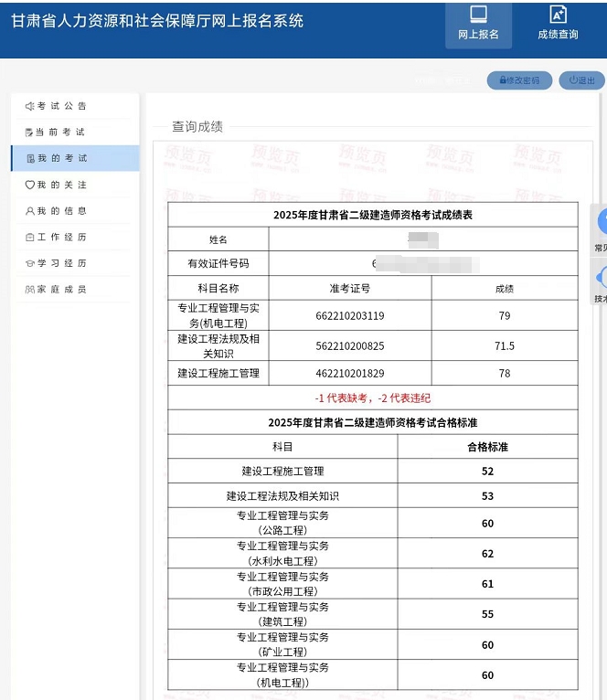Click the power icon in 退出 button
Screen dimensions: 607x700
pos(573,80)
